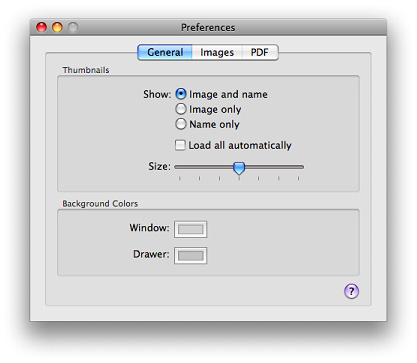
Task: Click the Window: label text
Action: (x=149, y=228)
